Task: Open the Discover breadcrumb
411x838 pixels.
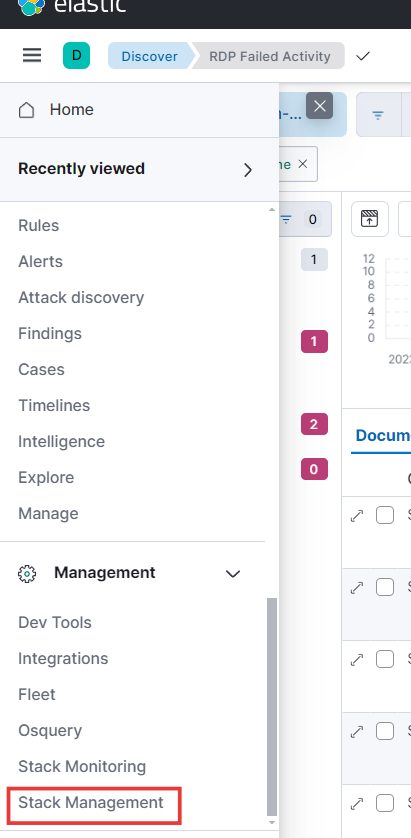Action: point(149,56)
